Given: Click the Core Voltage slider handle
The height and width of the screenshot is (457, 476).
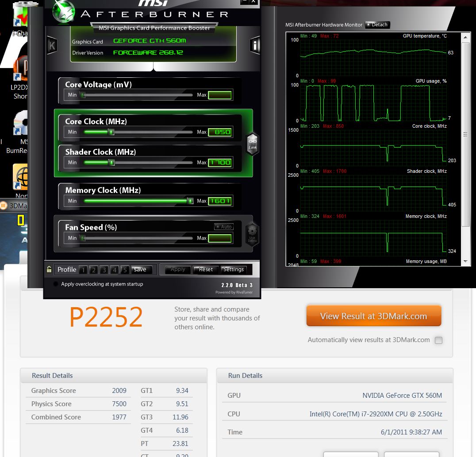Looking at the screenshot, I should [83, 95].
